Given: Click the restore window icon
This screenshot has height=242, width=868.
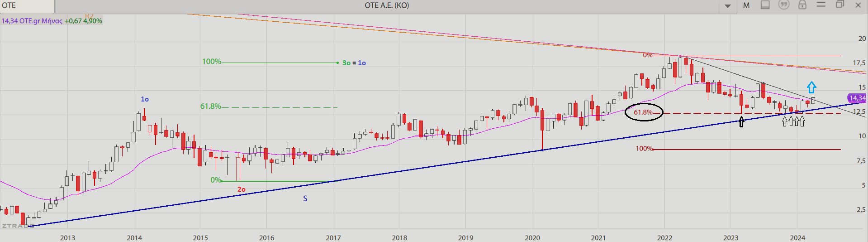Looking at the screenshot, I should 840,5.
